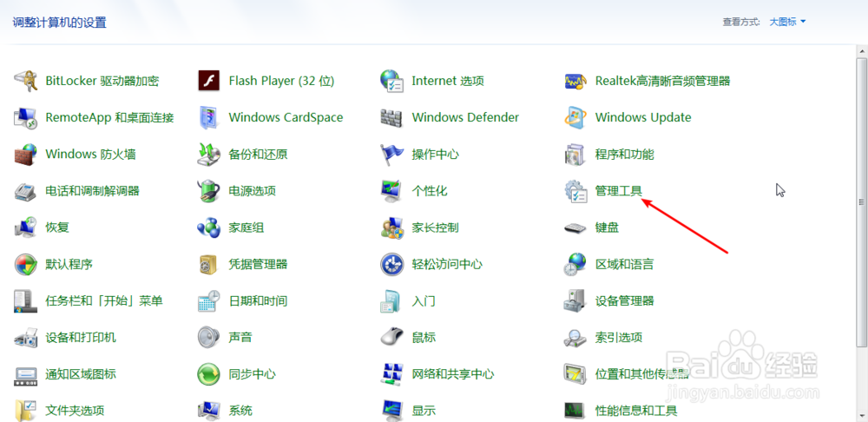
Task: Open the 网络和共享中心 text link
Action: coord(453,374)
